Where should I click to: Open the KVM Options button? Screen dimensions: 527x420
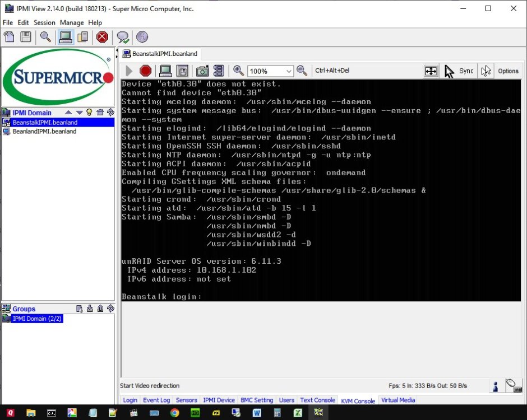(508, 71)
